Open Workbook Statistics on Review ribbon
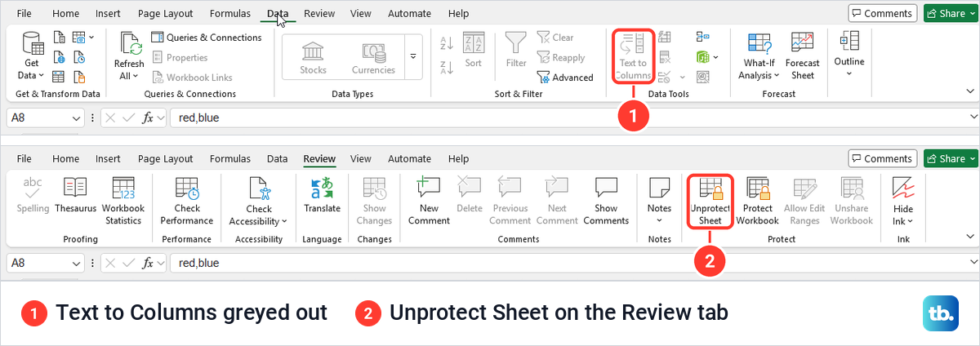The image size is (980, 346). (x=123, y=202)
